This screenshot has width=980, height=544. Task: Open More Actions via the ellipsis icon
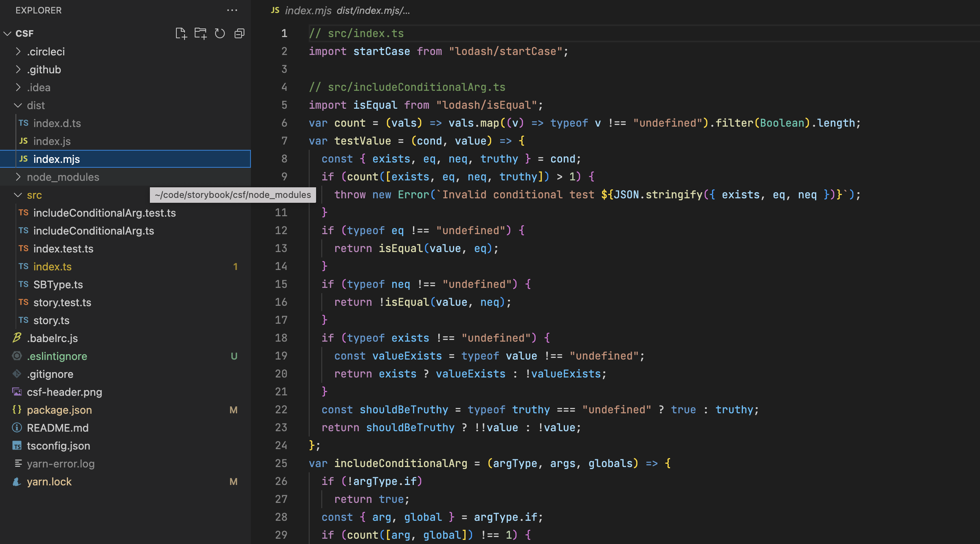pos(232,10)
